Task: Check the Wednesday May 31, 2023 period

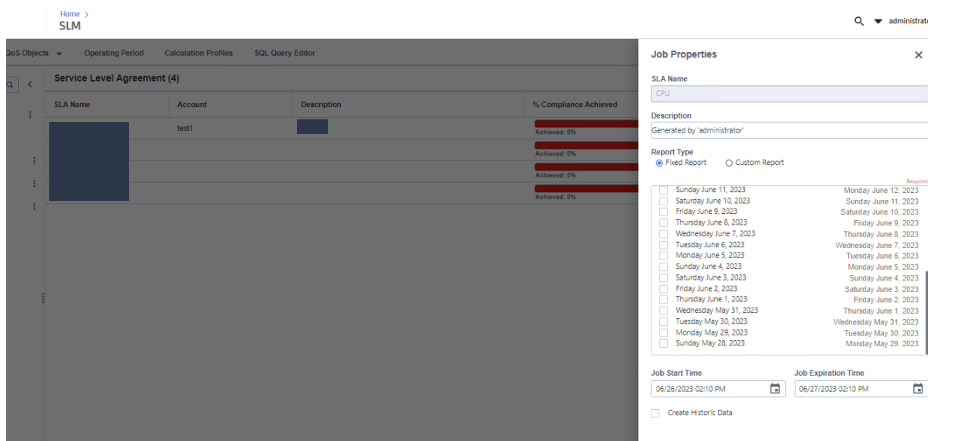Action: click(x=663, y=311)
